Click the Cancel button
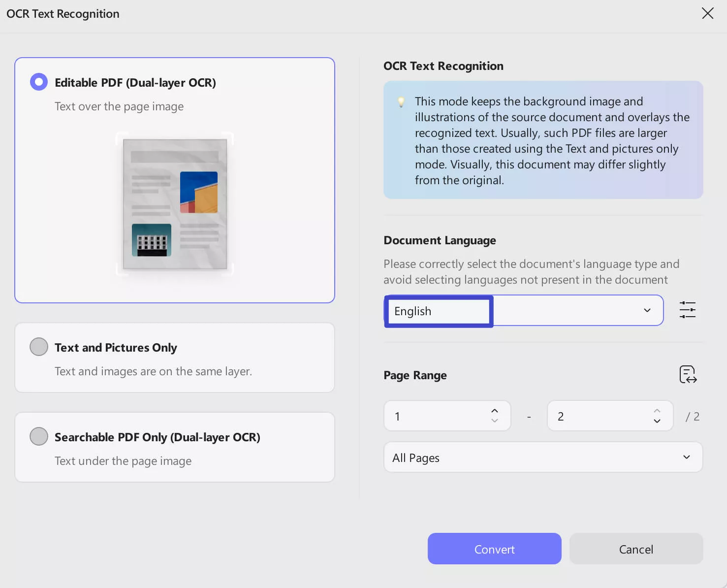Image resolution: width=727 pixels, height=588 pixels. pos(636,549)
